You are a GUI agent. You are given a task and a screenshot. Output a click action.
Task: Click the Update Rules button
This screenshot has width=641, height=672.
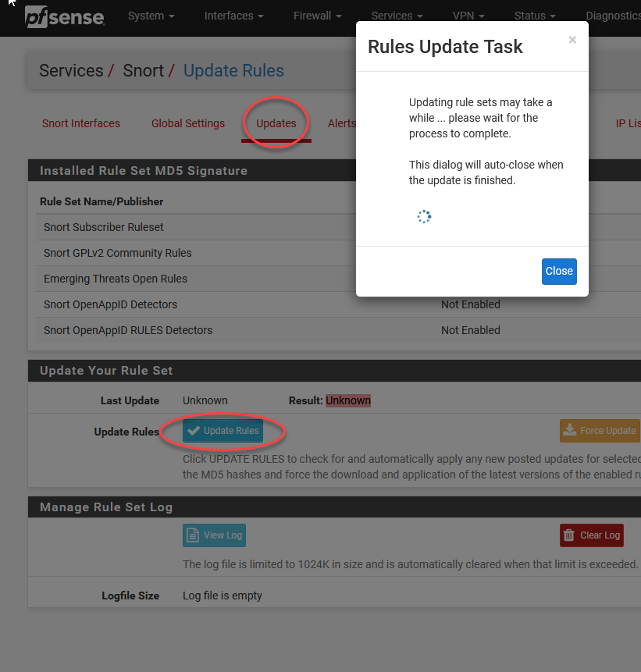point(223,431)
